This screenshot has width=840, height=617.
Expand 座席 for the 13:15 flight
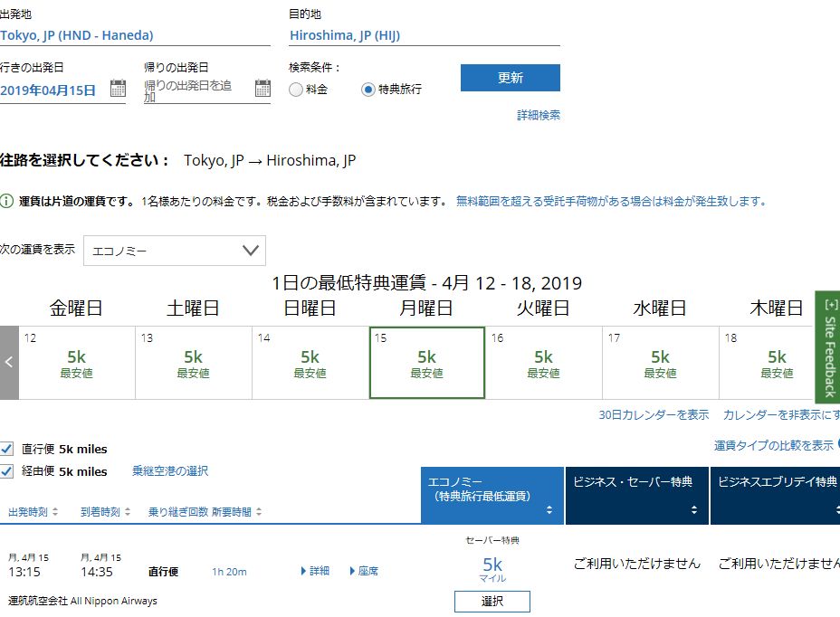point(364,572)
